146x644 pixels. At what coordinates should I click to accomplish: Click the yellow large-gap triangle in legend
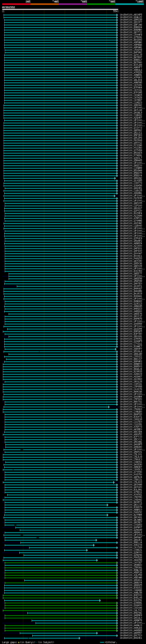click(19, 642)
